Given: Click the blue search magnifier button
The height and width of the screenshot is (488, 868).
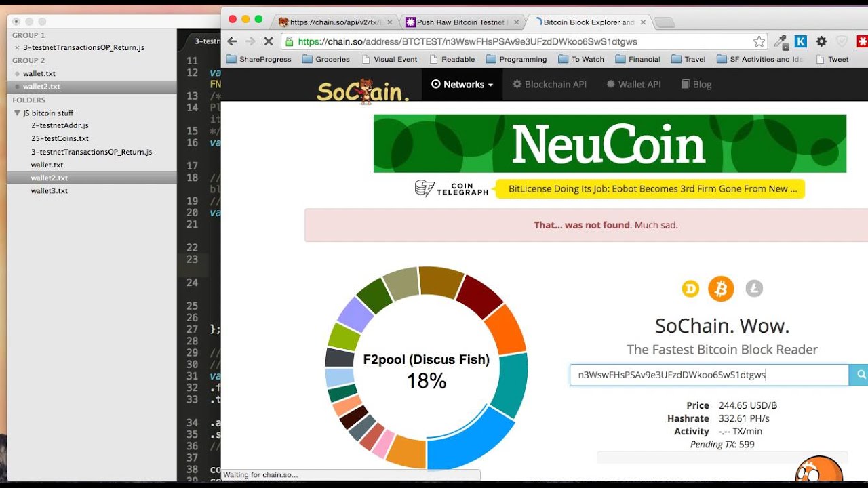Looking at the screenshot, I should pos(861,375).
